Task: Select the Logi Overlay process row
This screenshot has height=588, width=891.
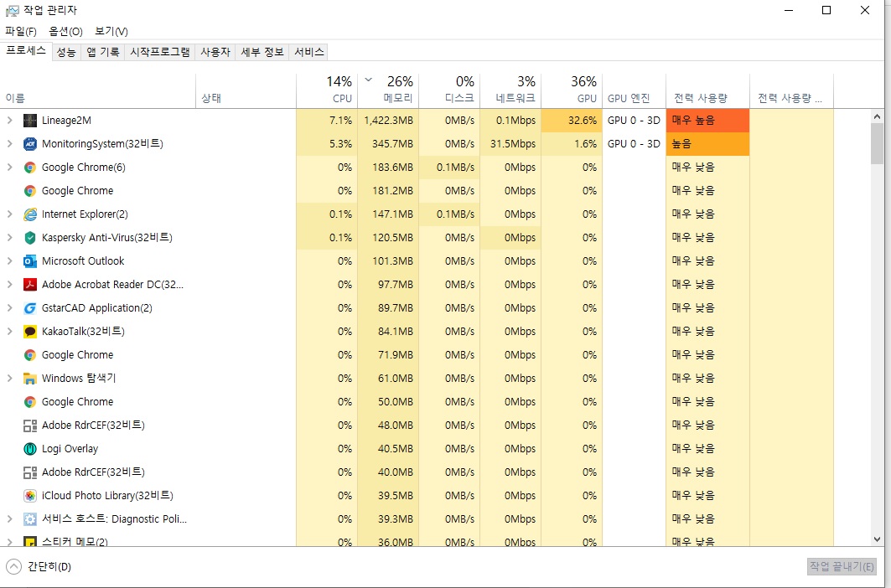Action: [417, 449]
